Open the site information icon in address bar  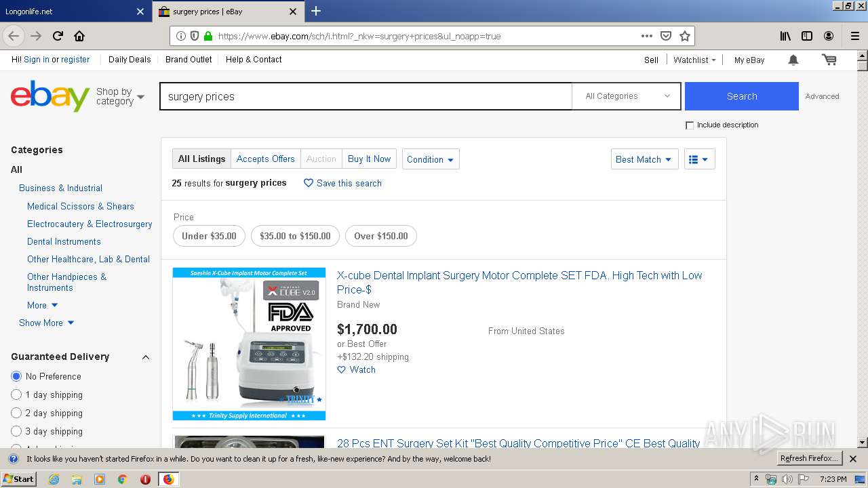coord(181,36)
